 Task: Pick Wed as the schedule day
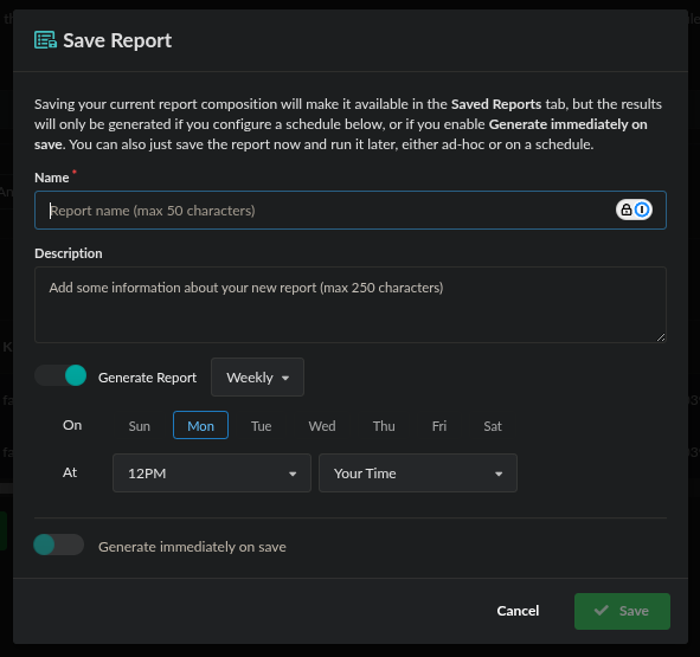coord(322,426)
